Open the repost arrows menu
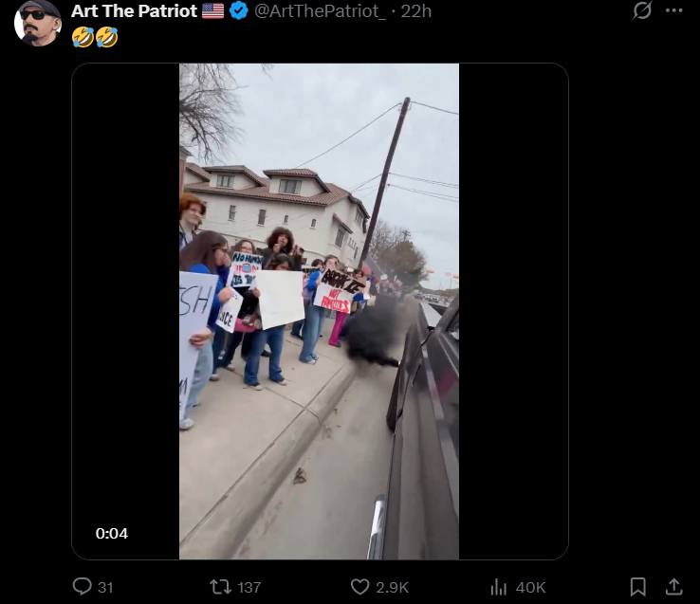Viewport: 700px width, 604px height. click(221, 587)
